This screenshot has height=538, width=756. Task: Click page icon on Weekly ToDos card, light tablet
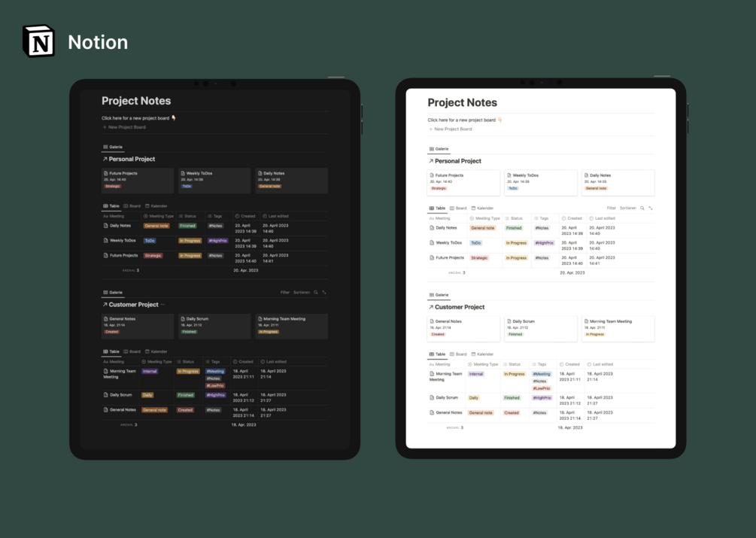(x=509, y=175)
